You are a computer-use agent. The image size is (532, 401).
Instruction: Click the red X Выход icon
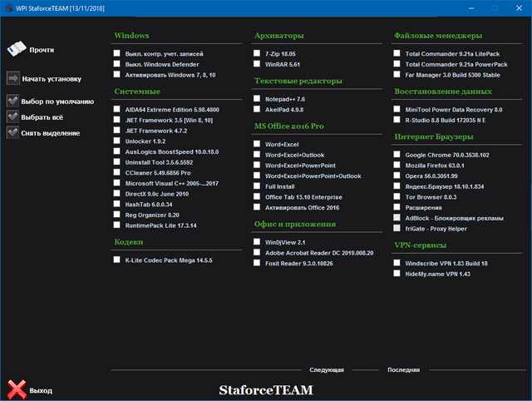pyautogui.click(x=16, y=389)
